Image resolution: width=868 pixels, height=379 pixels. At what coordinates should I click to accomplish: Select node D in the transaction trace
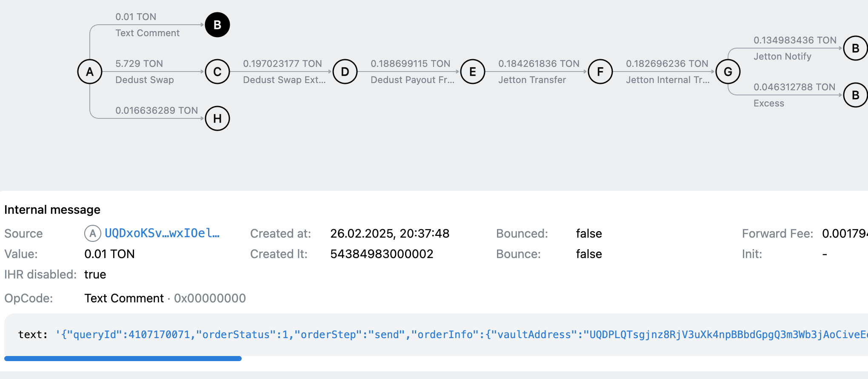345,72
